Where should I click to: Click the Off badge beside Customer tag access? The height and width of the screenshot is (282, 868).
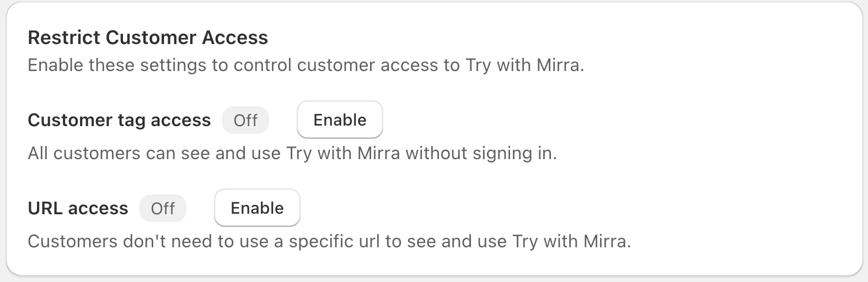coord(245,121)
